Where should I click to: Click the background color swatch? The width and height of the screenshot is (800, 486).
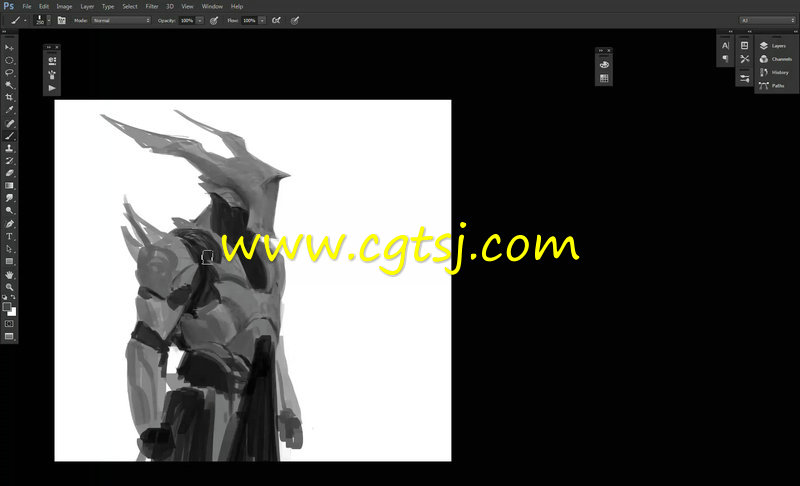13,313
